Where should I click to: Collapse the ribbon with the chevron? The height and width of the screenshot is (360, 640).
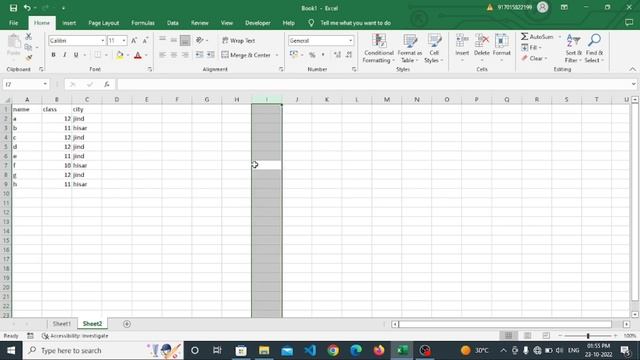click(632, 69)
